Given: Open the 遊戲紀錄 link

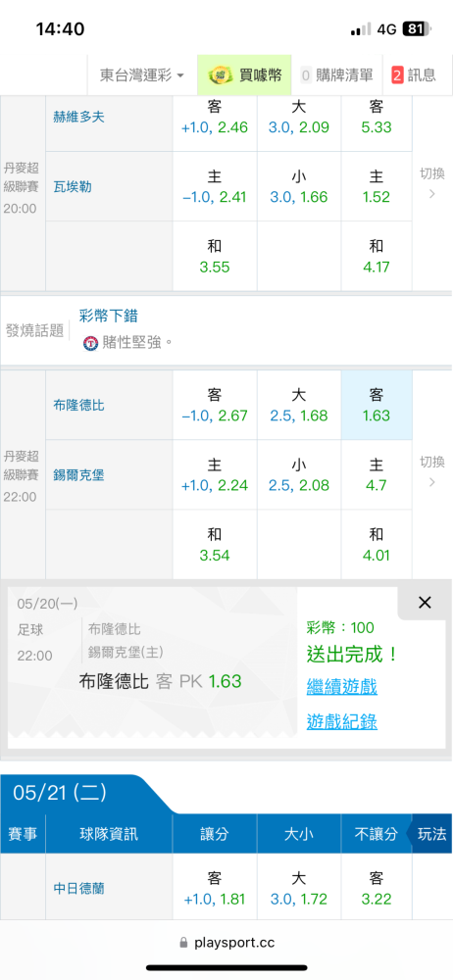Looking at the screenshot, I should click(x=341, y=721).
